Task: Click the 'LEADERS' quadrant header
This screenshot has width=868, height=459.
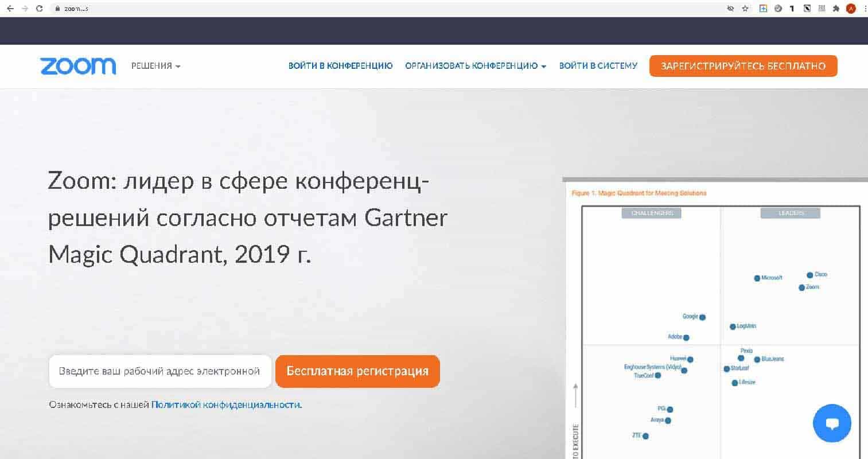Action: click(x=791, y=213)
